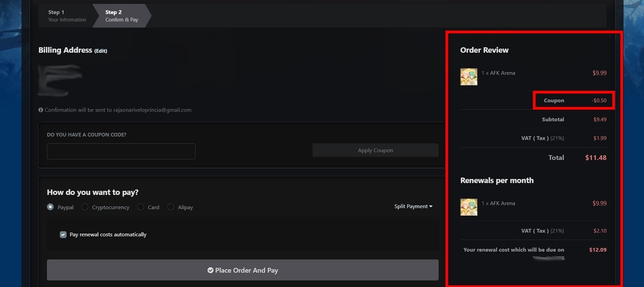Expand the Split Payment dropdown
This screenshot has height=287, width=644.
click(413, 206)
